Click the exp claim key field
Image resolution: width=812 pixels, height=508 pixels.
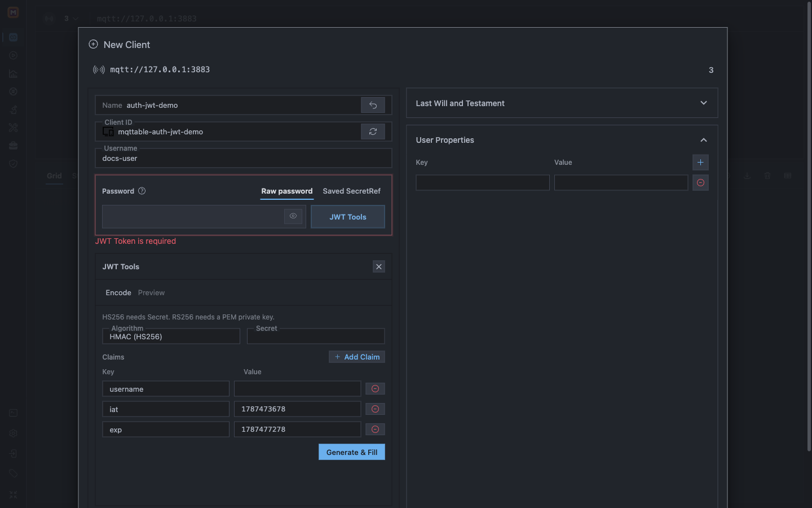tap(166, 430)
